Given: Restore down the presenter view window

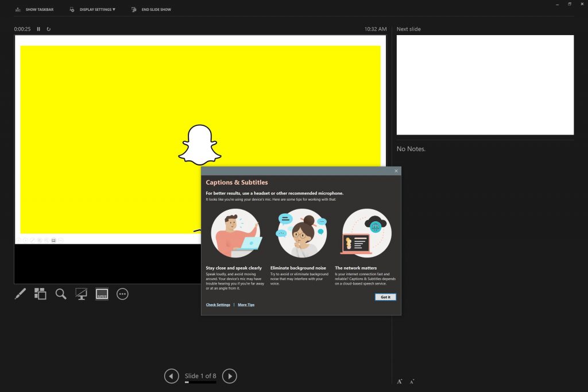Looking at the screenshot, I should pos(570,4).
